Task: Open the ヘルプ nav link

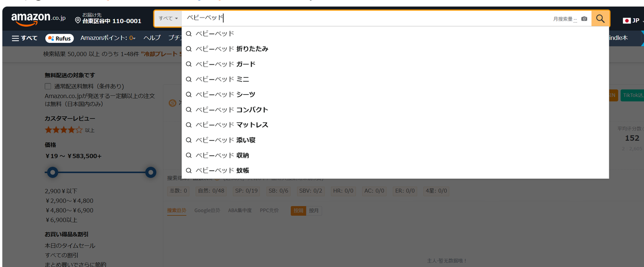Action: click(152, 38)
